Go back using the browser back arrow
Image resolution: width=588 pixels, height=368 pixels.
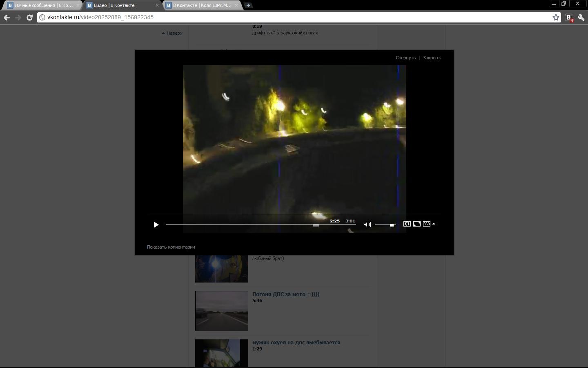(7, 18)
